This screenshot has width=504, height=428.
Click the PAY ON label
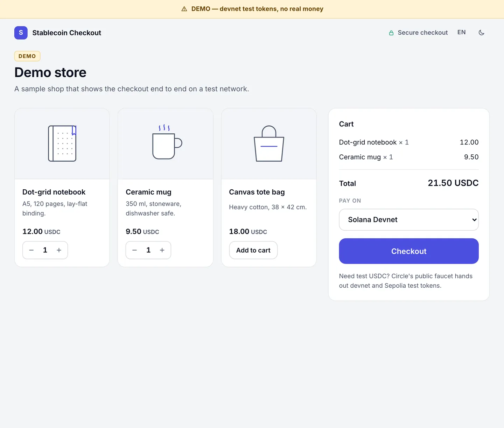click(350, 201)
